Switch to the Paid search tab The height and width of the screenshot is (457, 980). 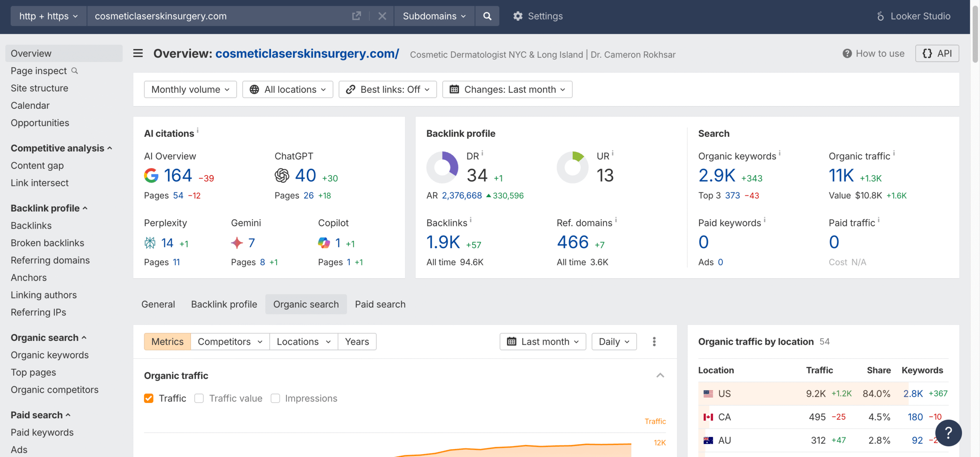pos(380,304)
